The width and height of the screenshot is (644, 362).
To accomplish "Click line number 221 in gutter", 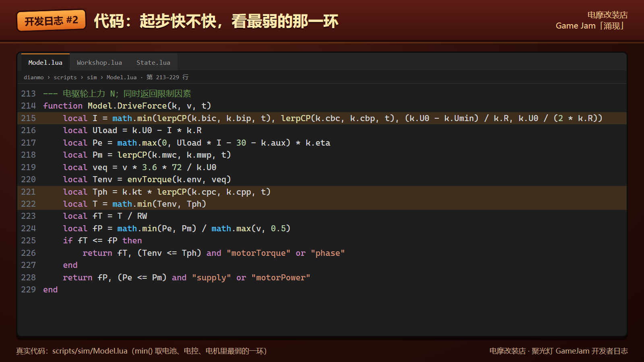I will pos(28,192).
